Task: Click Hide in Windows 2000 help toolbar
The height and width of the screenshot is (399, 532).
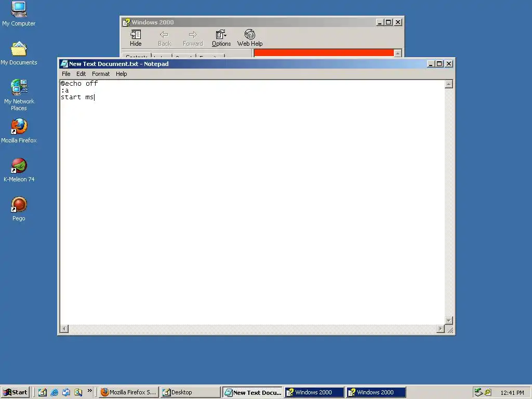Action: point(136,38)
